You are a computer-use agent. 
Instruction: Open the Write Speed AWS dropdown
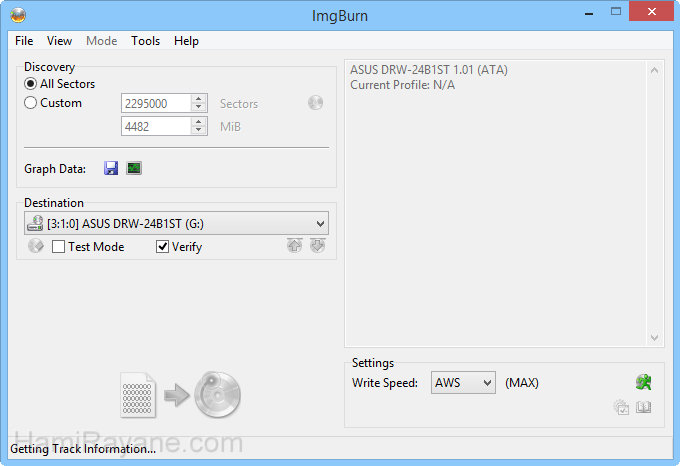pos(463,383)
